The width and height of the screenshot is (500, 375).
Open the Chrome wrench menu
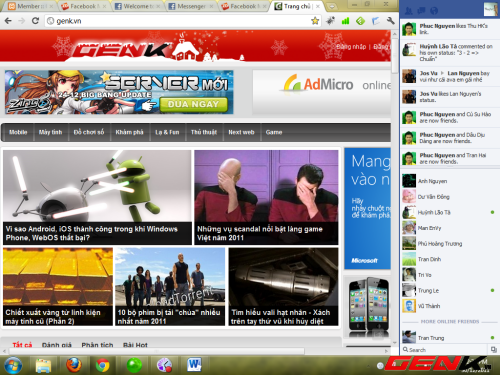[391, 21]
